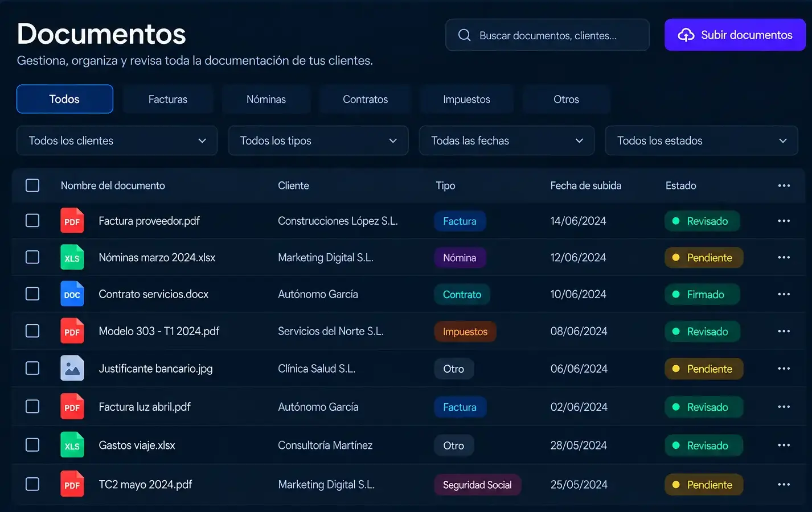Click the search magnifier icon

(465, 35)
